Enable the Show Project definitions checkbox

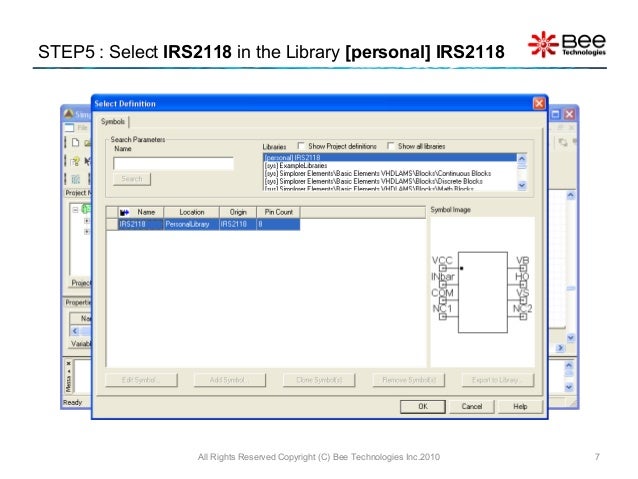click(x=301, y=146)
